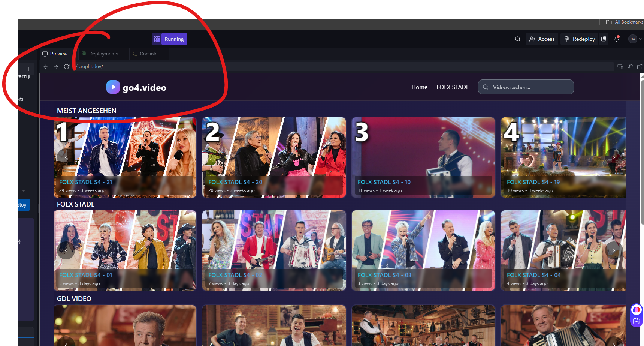Open the notifications bell
This screenshot has width=644, height=346.
[x=617, y=39]
